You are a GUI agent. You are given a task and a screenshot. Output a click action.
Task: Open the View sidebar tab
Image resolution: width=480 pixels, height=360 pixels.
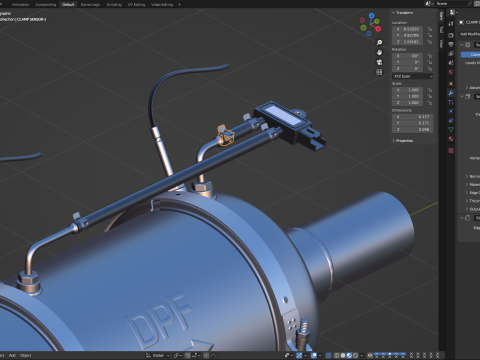pyautogui.click(x=441, y=43)
